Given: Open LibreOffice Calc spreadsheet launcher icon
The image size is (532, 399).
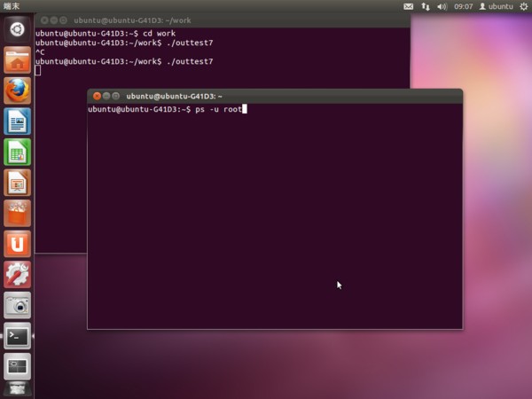Looking at the screenshot, I should pos(17,152).
